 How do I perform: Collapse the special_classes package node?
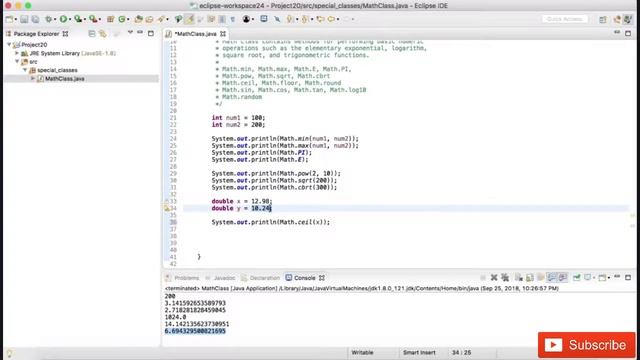pos(24,70)
